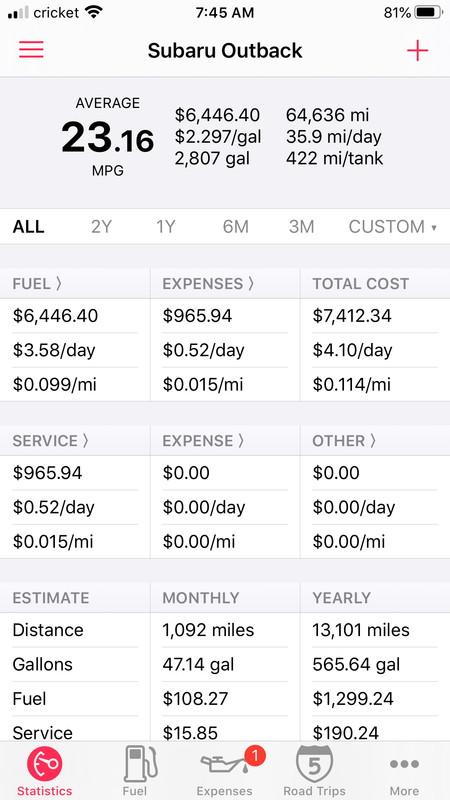Open Road Trips highway shield icon
Screen dimensions: 450x800
[x=314, y=763]
